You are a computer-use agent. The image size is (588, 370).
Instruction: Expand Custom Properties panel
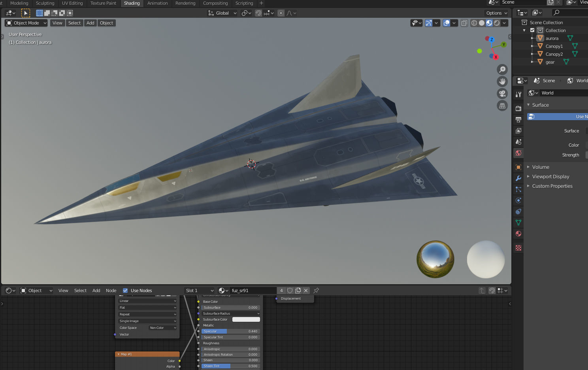tap(528, 186)
